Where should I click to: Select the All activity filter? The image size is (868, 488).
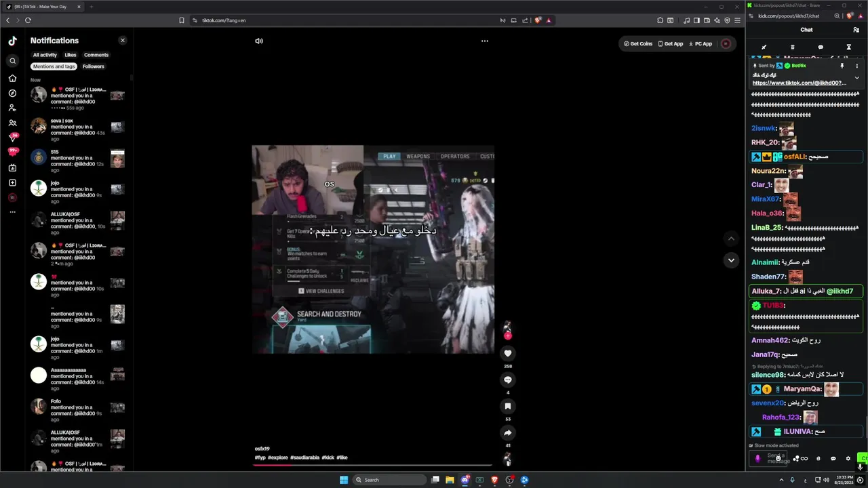[45, 55]
